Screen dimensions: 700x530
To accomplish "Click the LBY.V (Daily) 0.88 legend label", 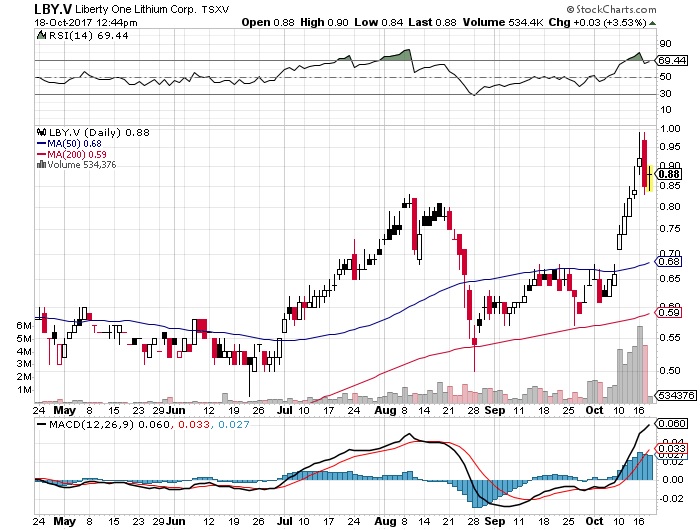I will (x=99, y=132).
